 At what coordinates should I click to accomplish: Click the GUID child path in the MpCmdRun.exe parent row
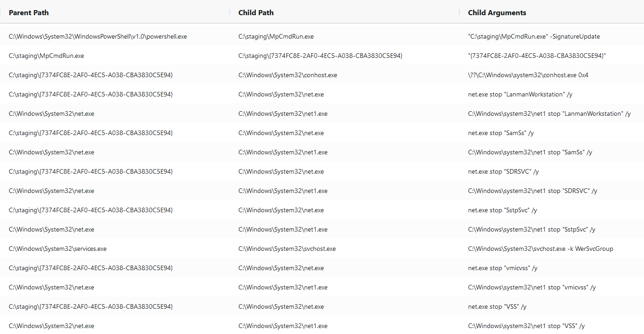pos(321,56)
